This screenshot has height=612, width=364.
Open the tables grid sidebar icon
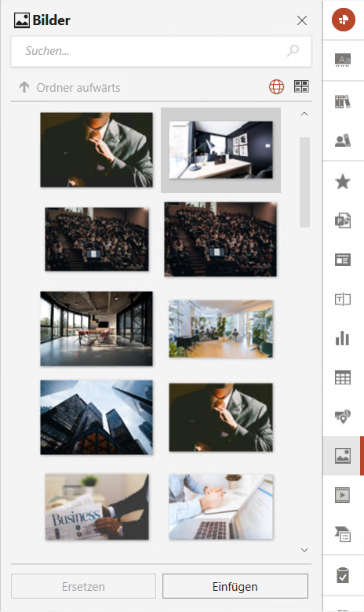[x=343, y=377]
